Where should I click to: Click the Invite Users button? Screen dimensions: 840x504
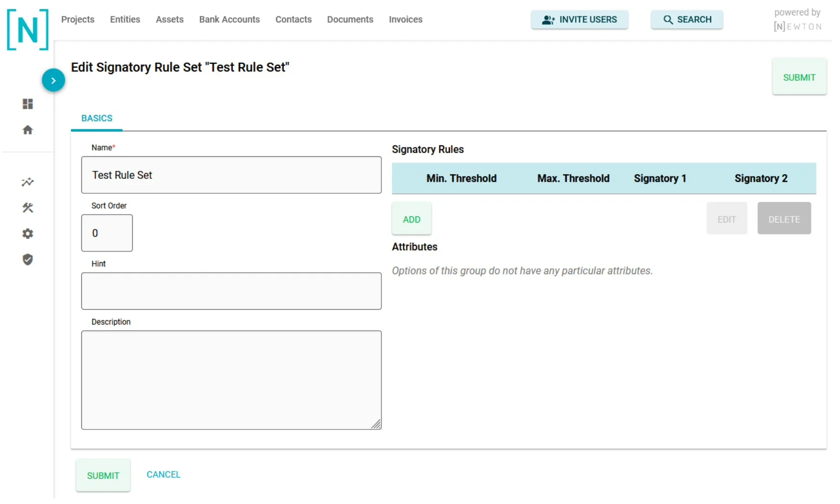(579, 20)
